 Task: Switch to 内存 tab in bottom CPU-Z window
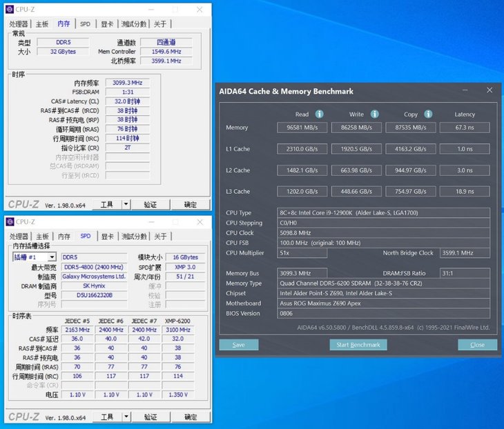[64, 237]
